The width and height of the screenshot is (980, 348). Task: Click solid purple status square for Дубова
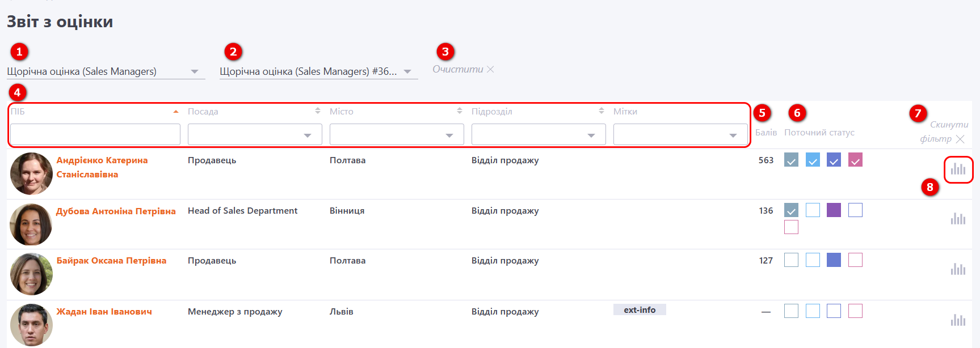[834, 210]
